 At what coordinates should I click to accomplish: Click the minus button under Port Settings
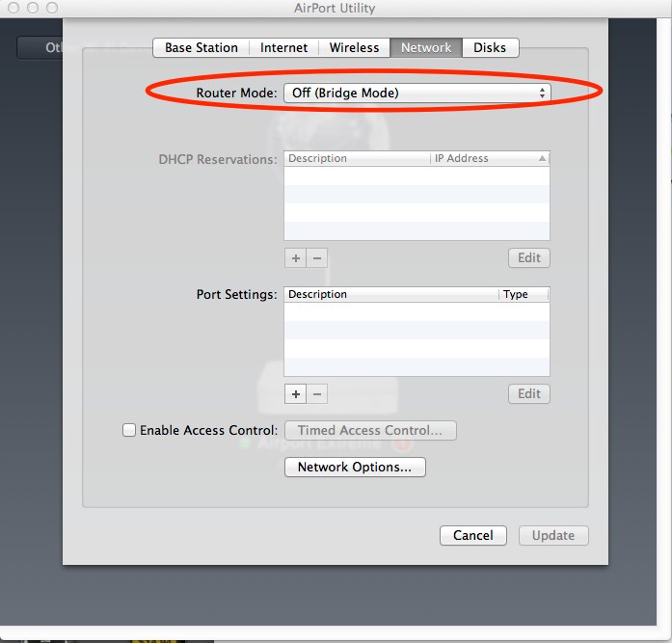pos(317,393)
